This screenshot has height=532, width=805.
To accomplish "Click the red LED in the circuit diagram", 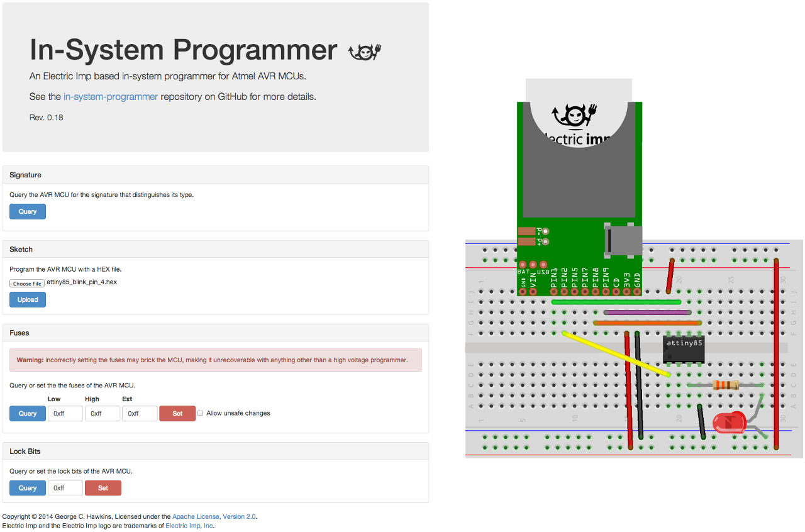I will 730,423.
